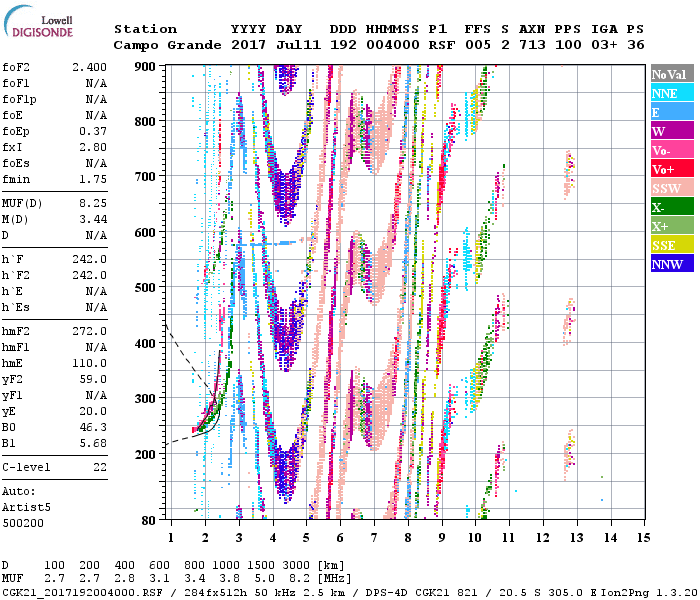Screen dimensions: 700x600
Task: Click the 900 km height axis label
Action: pyautogui.click(x=147, y=66)
